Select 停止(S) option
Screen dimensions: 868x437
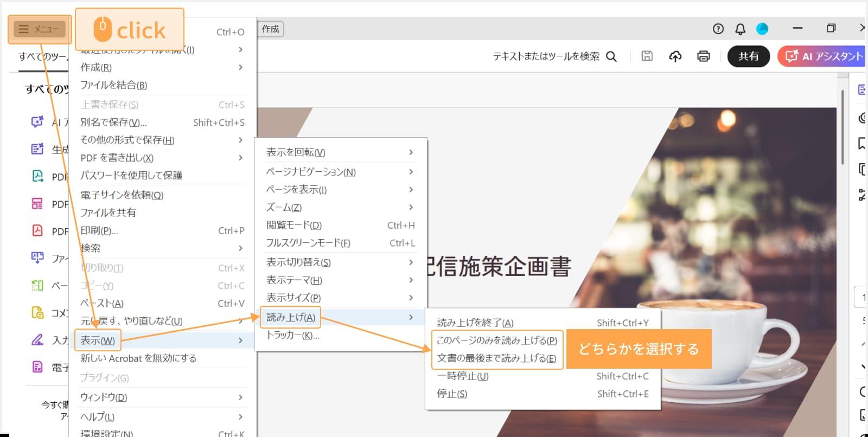[x=542, y=394]
